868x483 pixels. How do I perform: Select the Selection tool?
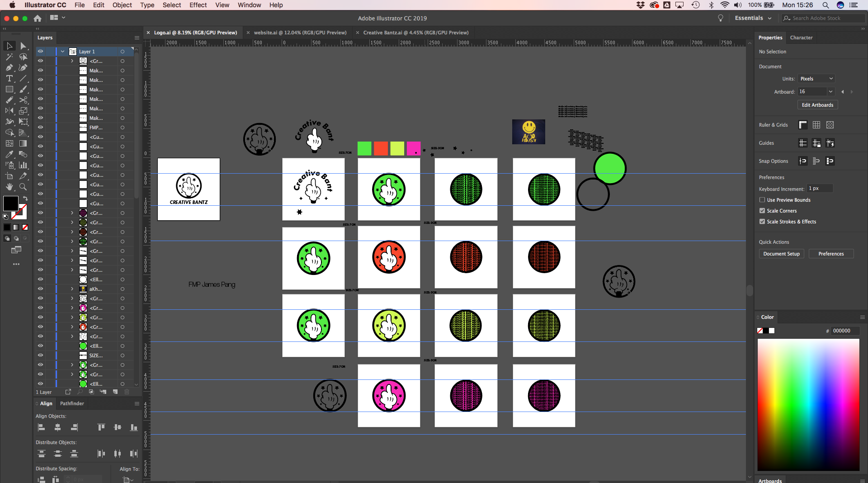click(9, 46)
